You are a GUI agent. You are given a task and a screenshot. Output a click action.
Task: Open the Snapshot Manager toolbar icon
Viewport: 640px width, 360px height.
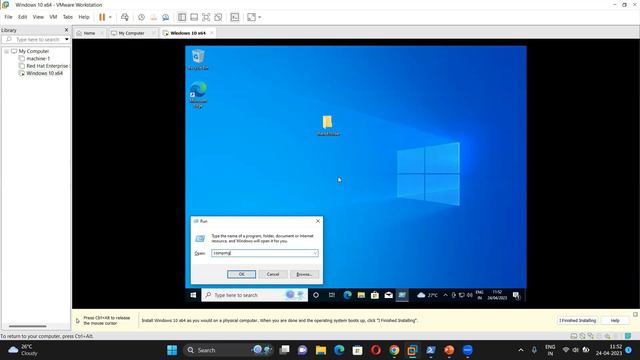click(x=166, y=17)
